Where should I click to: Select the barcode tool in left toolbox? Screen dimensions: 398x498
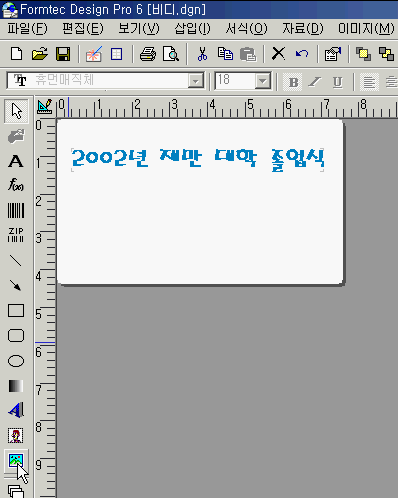pos(16,210)
